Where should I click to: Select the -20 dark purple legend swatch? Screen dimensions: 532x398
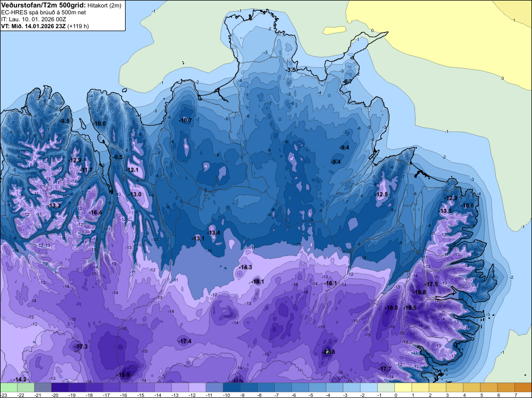coord(60,387)
